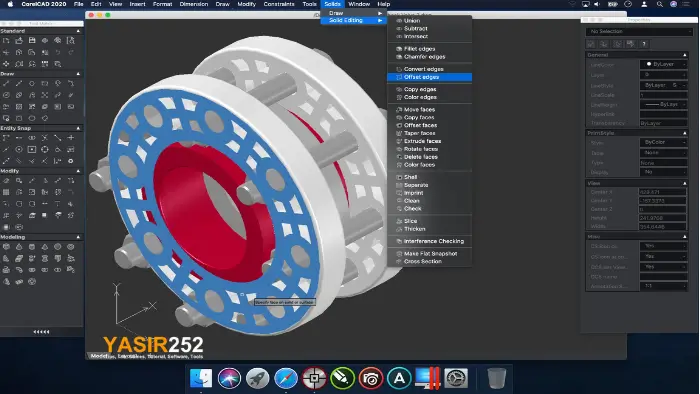Click the Undo arrow in Standard toolbar
This screenshot has height=394, width=700.
point(58,52)
